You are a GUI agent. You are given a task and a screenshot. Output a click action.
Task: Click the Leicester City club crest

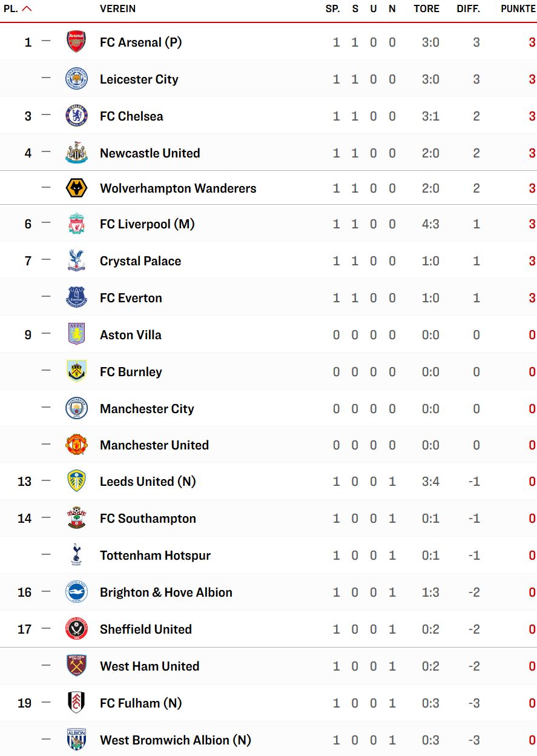pos(76,79)
